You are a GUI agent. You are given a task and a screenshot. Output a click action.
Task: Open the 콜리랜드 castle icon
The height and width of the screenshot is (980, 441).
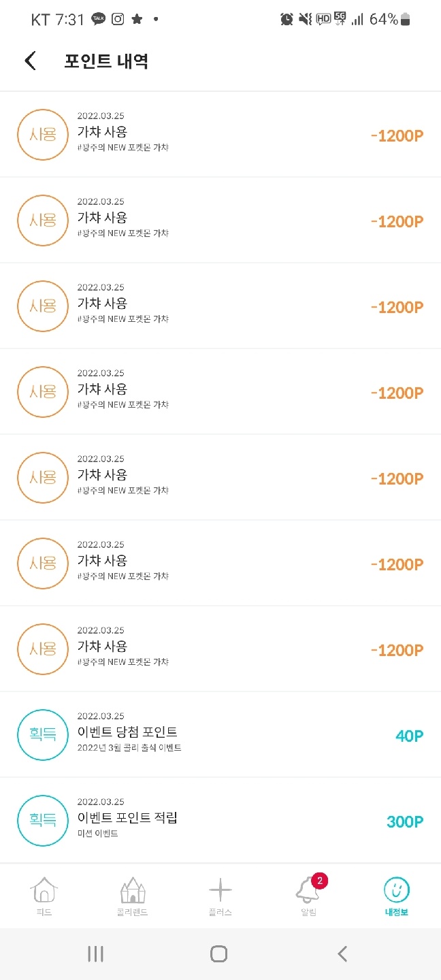pos(133,889)
